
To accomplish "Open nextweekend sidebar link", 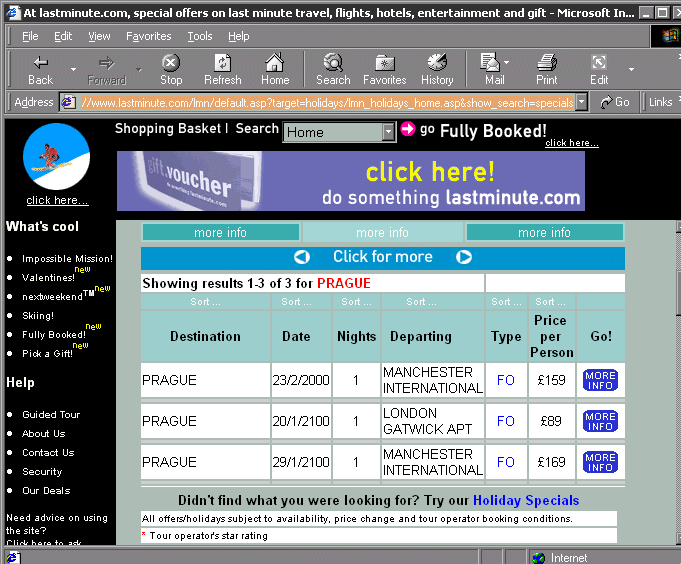I will pyautogui.click(x=52, y=297).
